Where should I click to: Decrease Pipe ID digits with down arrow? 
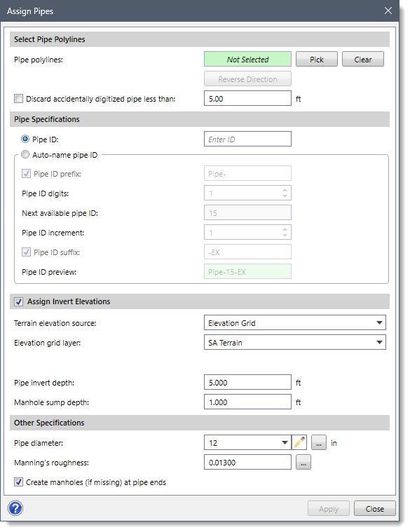pos(285,196)
